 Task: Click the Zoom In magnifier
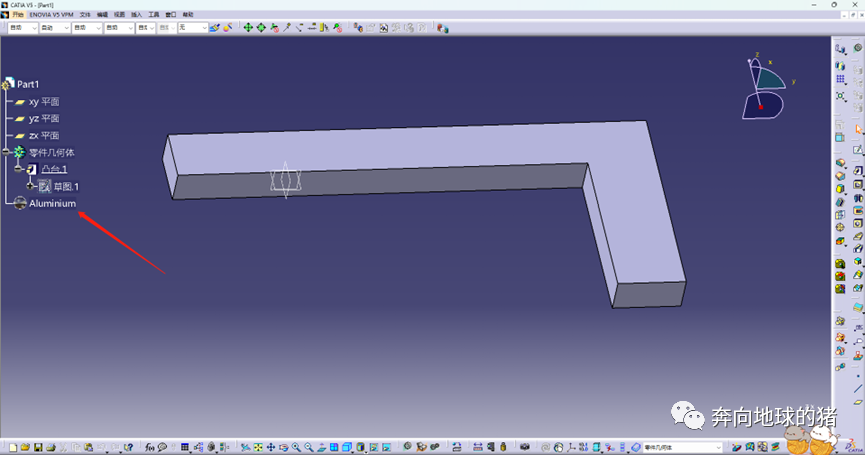point(296,447)
